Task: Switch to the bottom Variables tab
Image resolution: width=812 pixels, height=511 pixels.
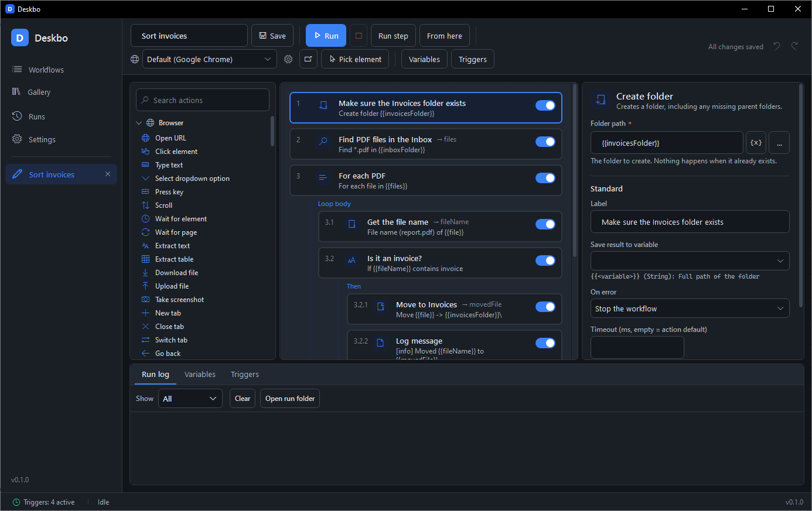Action: point(200,374)
